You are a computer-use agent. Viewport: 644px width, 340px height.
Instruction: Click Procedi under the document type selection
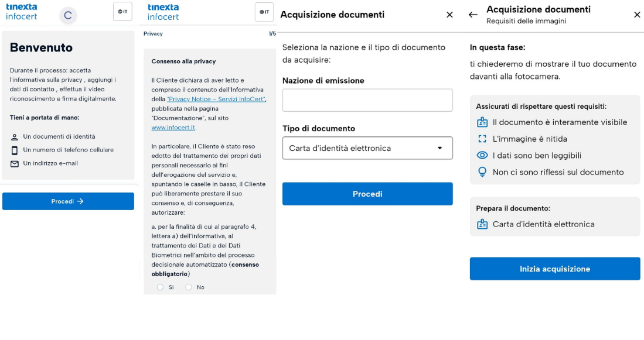tap(367, 194)
